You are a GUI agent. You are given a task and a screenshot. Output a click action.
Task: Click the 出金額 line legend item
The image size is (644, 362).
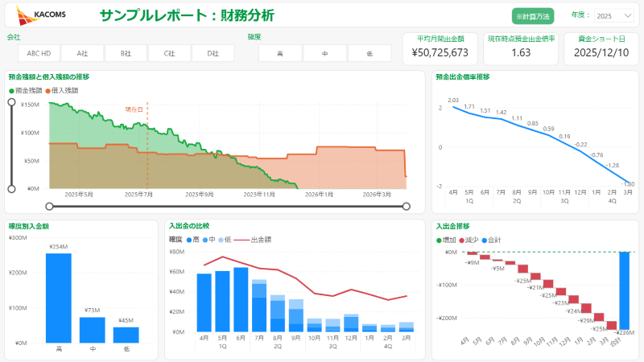pyautogui.click(x=253, y=240)
